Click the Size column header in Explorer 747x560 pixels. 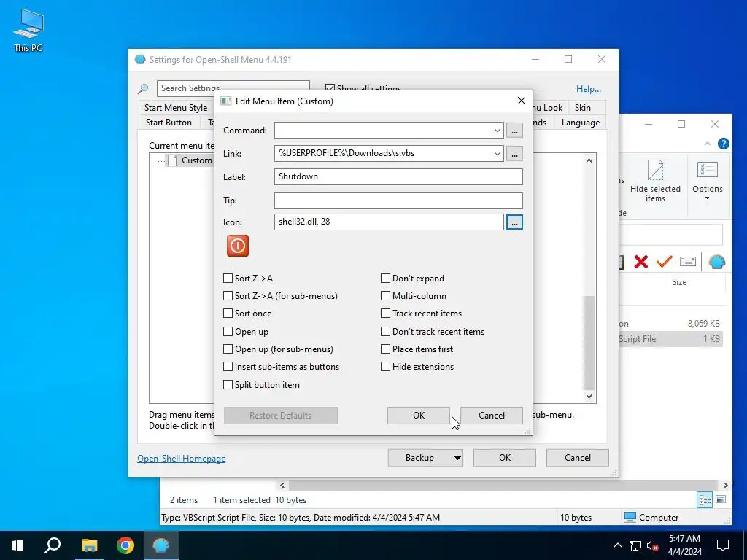679,282
